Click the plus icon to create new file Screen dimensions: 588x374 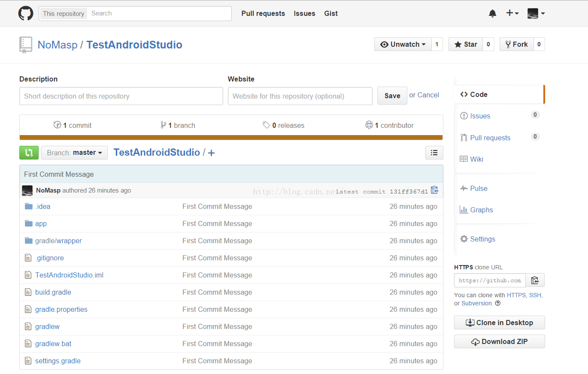click(x=211, y=153)
